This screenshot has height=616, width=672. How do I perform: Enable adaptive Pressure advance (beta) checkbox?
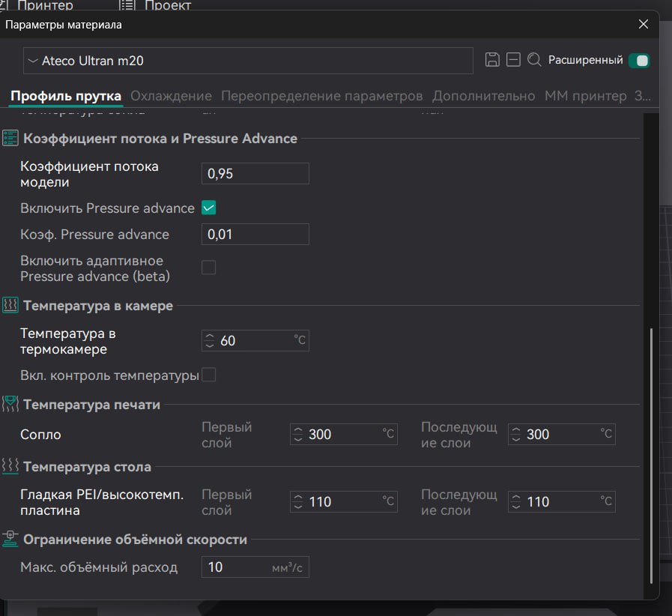pyautogui.click(x=209, y=268)
